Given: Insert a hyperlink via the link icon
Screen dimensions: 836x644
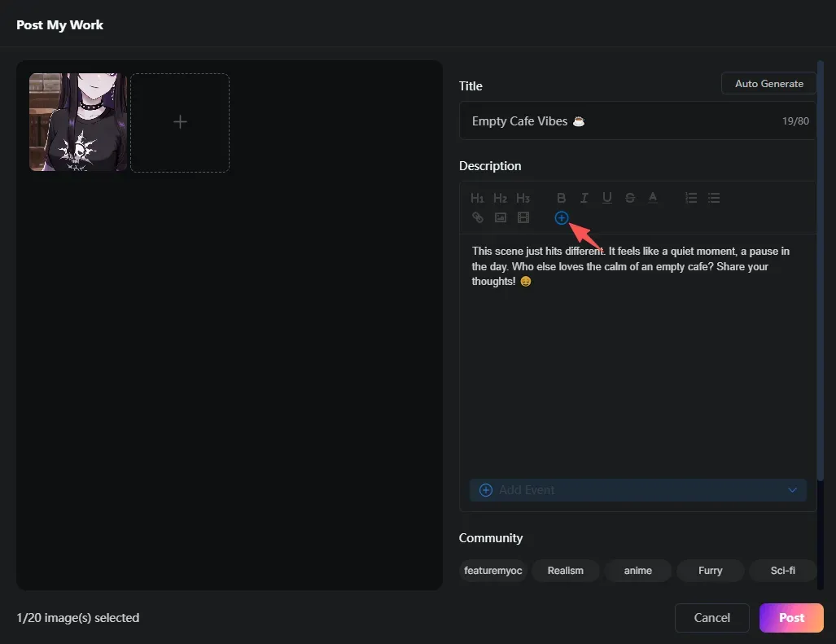Looking at the screenshot, I should (478, 217).
